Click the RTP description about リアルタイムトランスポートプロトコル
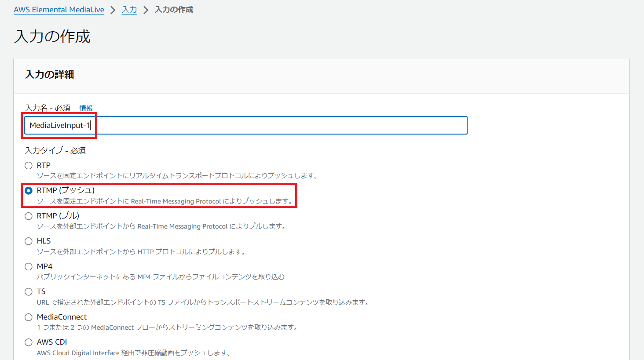Screen dimensions: 644x360 177,176
